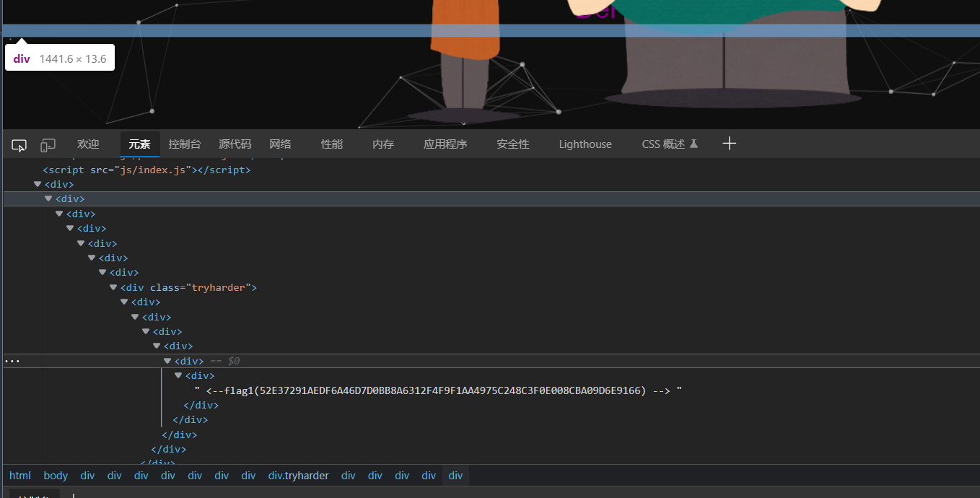Collapse the div just below the script tag
The width and height of the screenshot is (980, 498).
tap(38, 184)
